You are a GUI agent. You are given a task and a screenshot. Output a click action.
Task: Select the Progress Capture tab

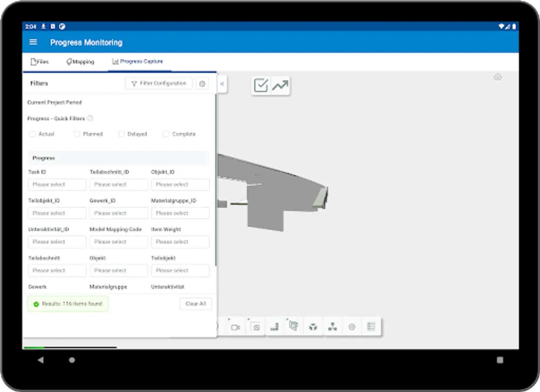(138, 61)
